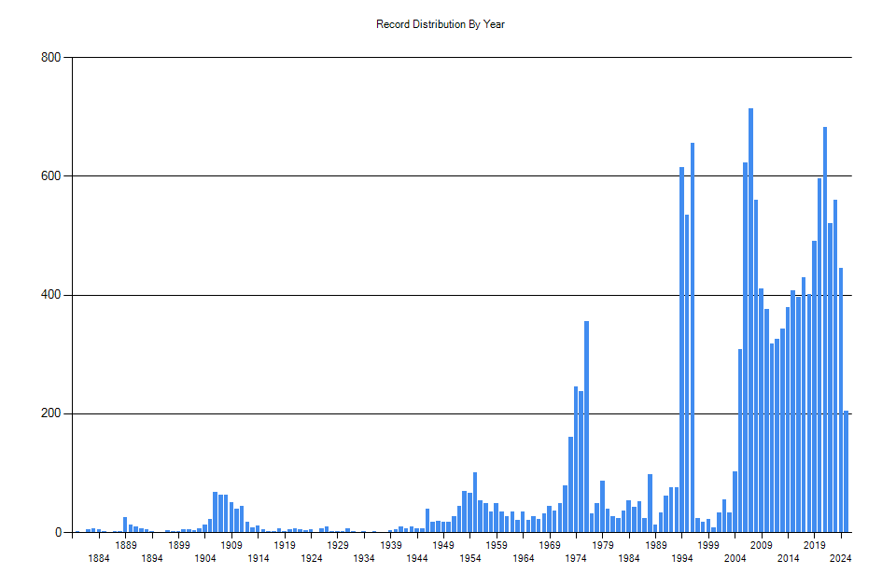
Task: Select the x-axis year label 1979
Action: point(602,545)
